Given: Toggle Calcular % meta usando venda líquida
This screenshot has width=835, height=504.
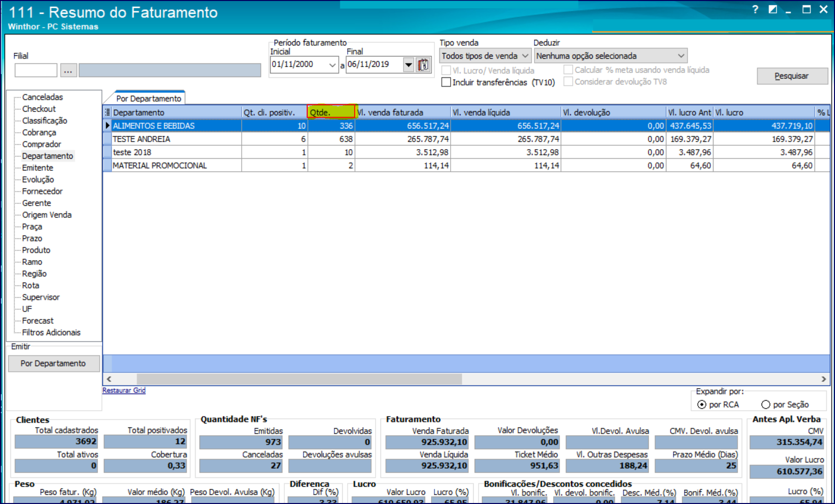Looking at the screenshot, I should click(568, 70).
